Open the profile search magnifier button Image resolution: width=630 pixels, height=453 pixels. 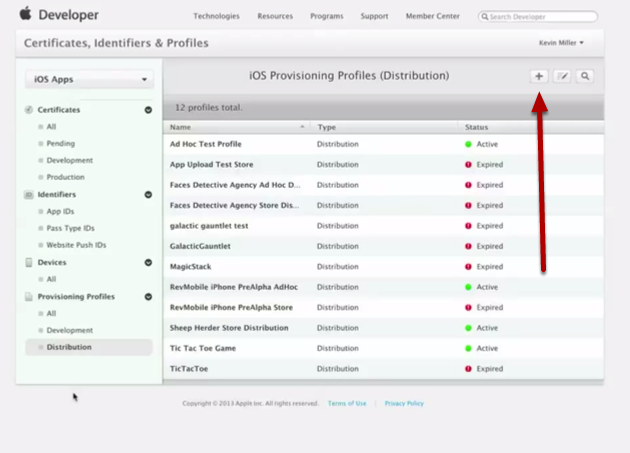[x=585, y=76]
